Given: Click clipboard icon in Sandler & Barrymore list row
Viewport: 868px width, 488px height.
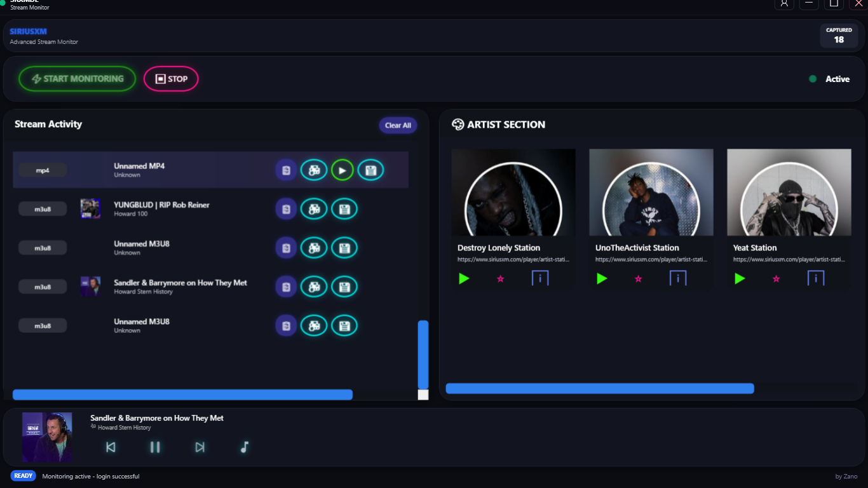Looking at the screenshot, I should (x=286, y=287).
